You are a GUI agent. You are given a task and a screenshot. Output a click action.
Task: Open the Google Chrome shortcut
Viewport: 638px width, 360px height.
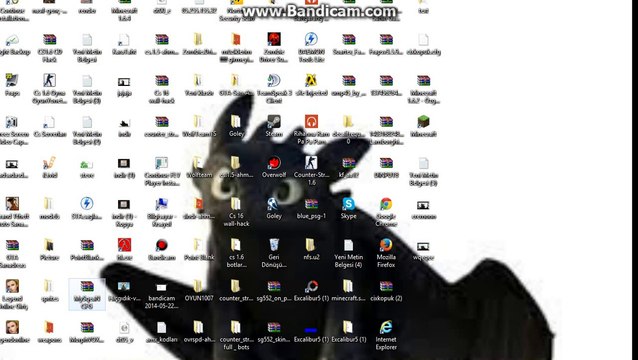(386, 212)
